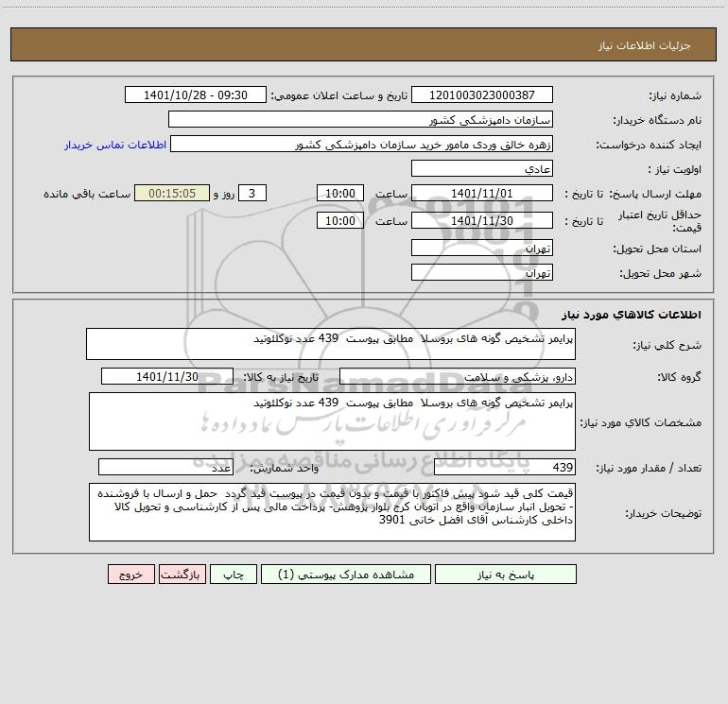Click the unit of measure field عدد
This screenshot has width=728, height=704.
(165, 468)
